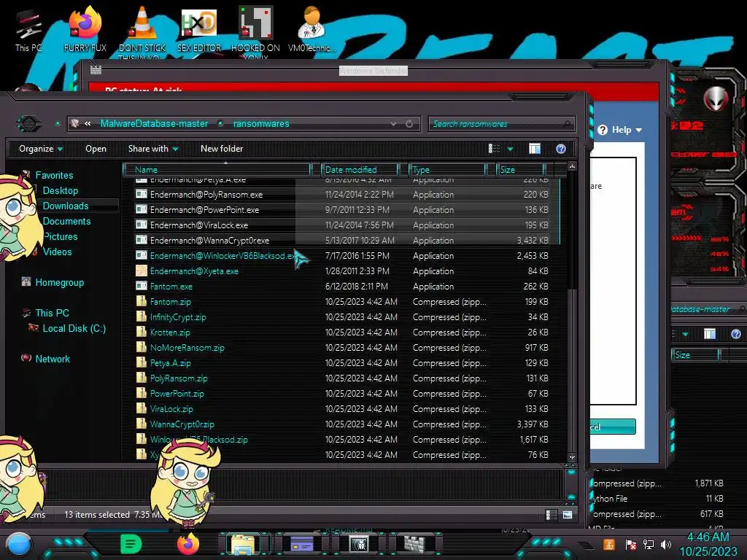The height and width of the screenshot is (560, 747).
Task: Open Explorer help question-mark icon
Action: click(x=561, y=149)
